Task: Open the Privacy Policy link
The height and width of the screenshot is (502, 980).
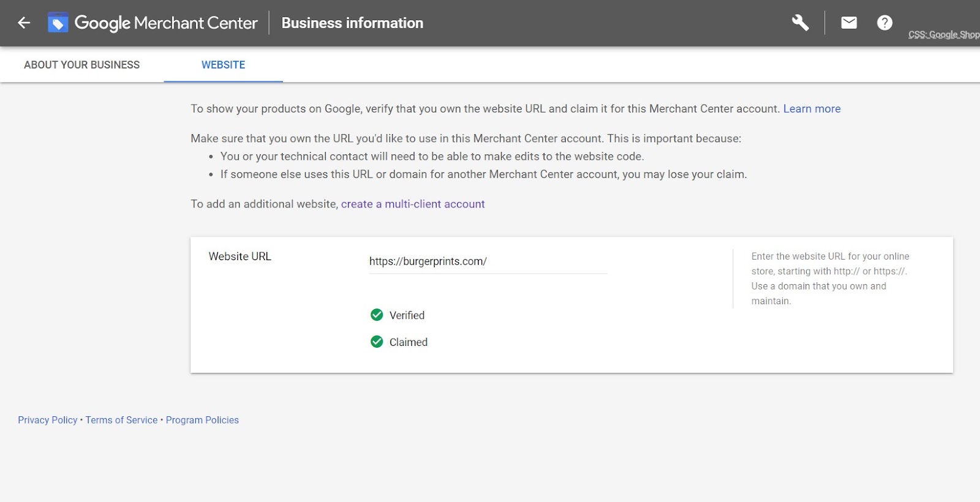Action: (x=48, y=420)
